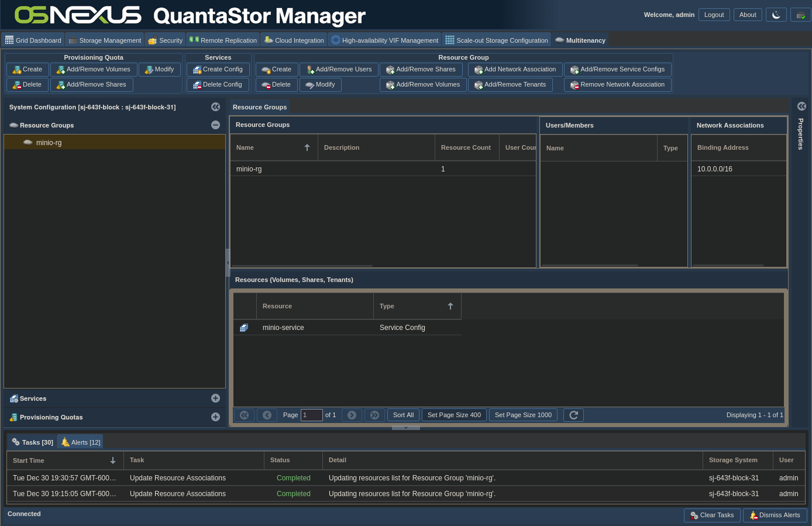Click next page arrow icon
The width and height of the screenshot is (812, 526).
[x=352, y=415]
